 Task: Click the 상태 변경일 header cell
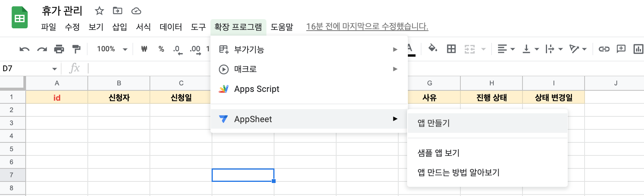554,98
